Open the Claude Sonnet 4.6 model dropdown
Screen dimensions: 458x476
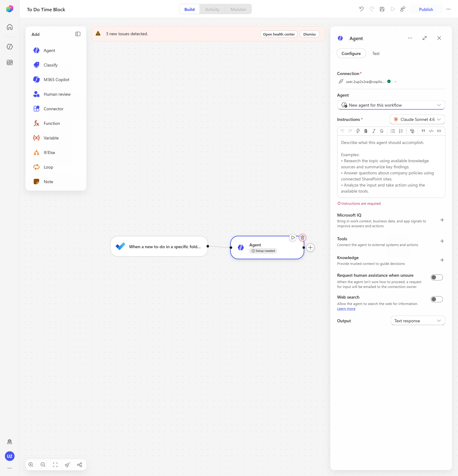point(417,119)
